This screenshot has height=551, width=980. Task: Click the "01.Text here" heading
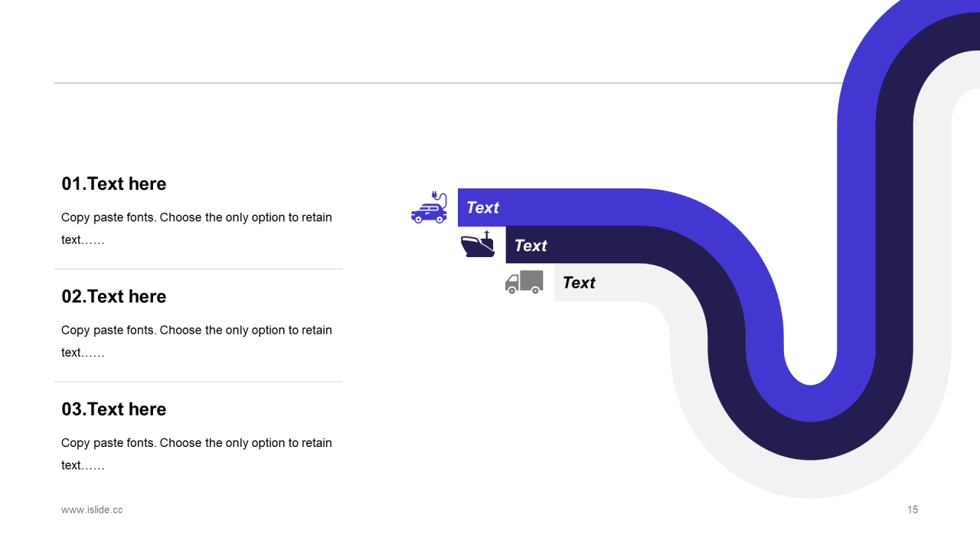(114, 184)
